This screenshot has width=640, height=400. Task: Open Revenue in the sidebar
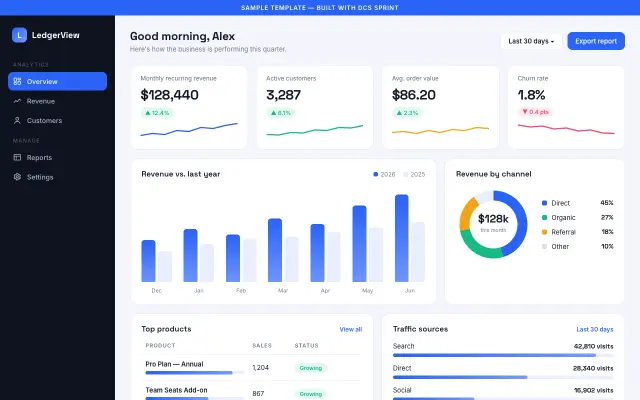point(58,101)
